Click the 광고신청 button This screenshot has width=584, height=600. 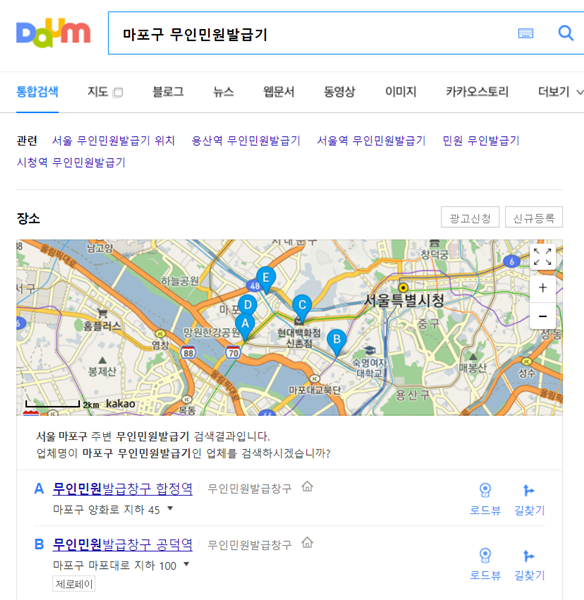[x=470, y=217]
